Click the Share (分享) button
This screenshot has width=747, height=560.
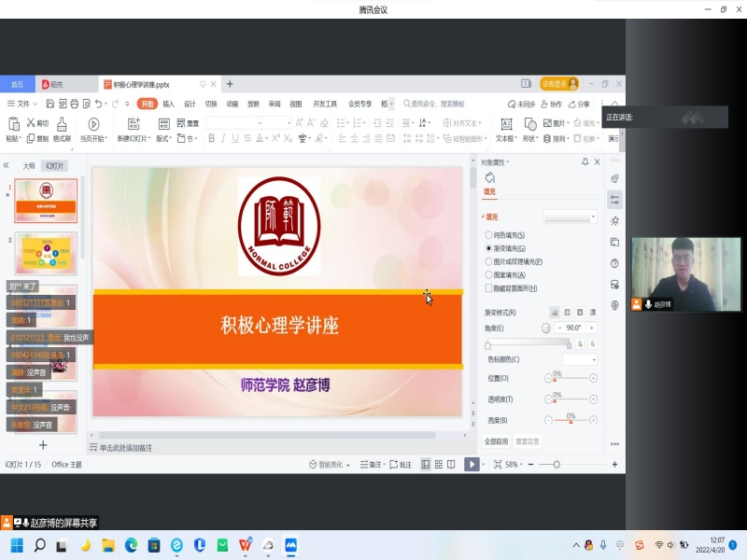(x=579, y=104)
